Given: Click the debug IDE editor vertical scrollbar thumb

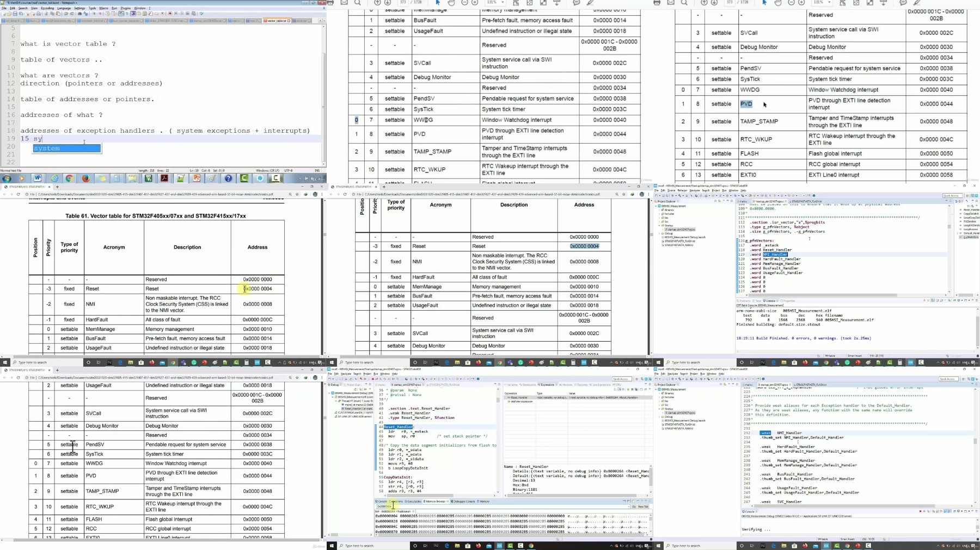Looking at the screenshot, I should click(x=498, y=400).
